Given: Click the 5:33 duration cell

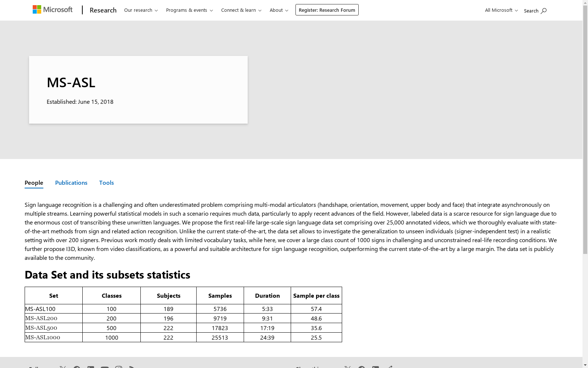Looking at the screenshot, I should 268,309.
